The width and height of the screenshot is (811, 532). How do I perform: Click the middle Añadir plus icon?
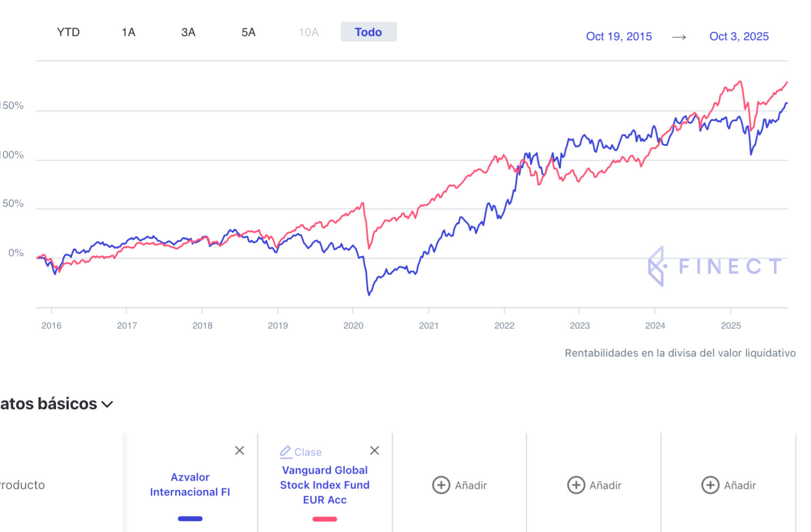click(576, 485)
